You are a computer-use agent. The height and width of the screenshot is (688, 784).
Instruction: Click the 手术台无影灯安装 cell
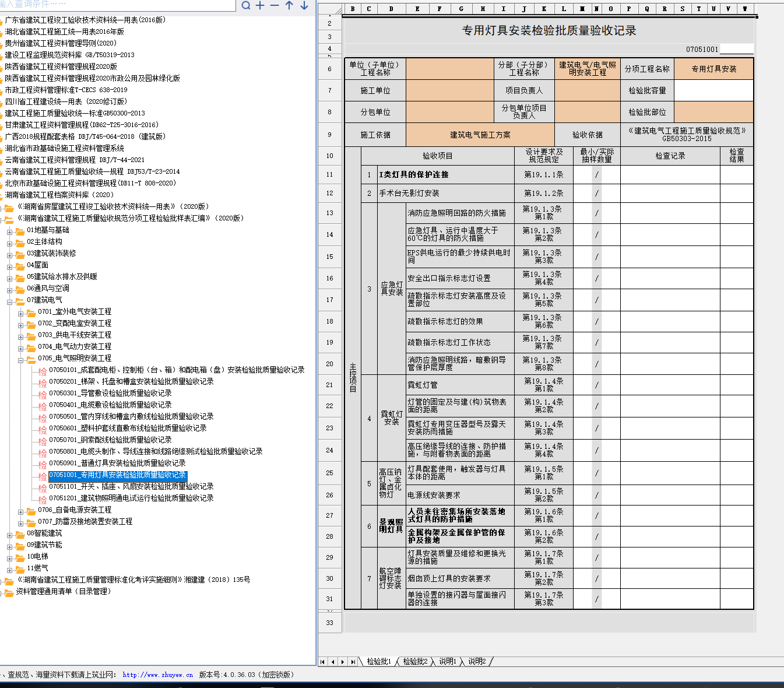point(446,193)
